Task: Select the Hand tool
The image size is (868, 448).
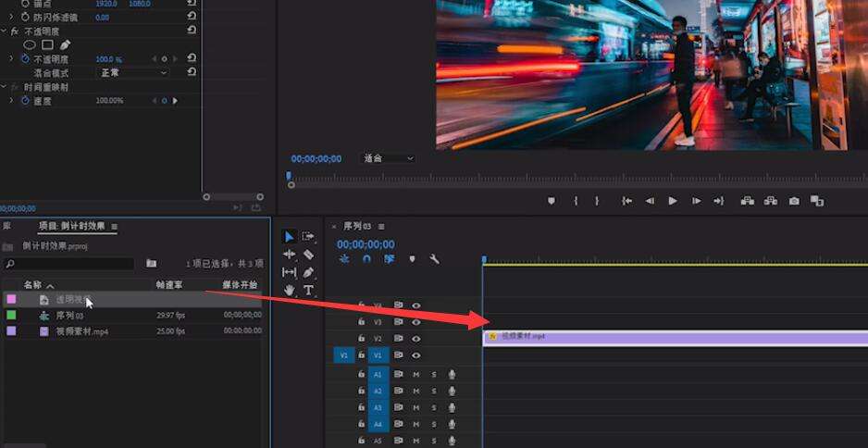Action: tap(289, 290)
